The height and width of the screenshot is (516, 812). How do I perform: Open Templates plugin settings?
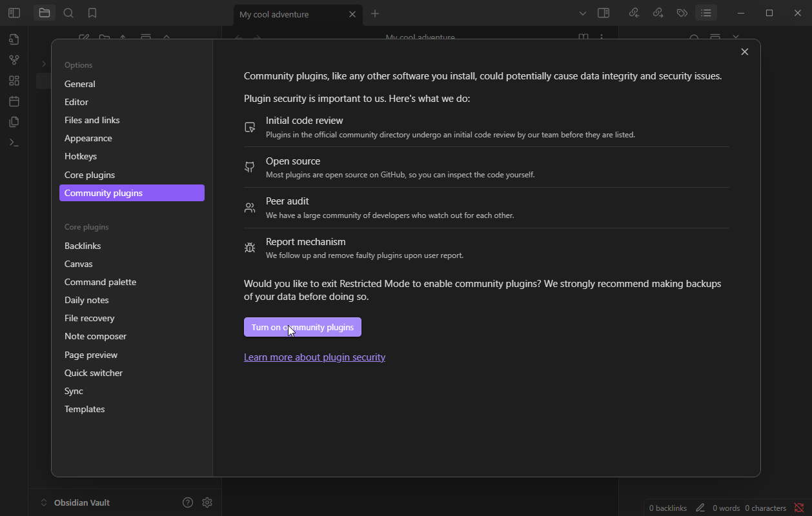[132, 409]
